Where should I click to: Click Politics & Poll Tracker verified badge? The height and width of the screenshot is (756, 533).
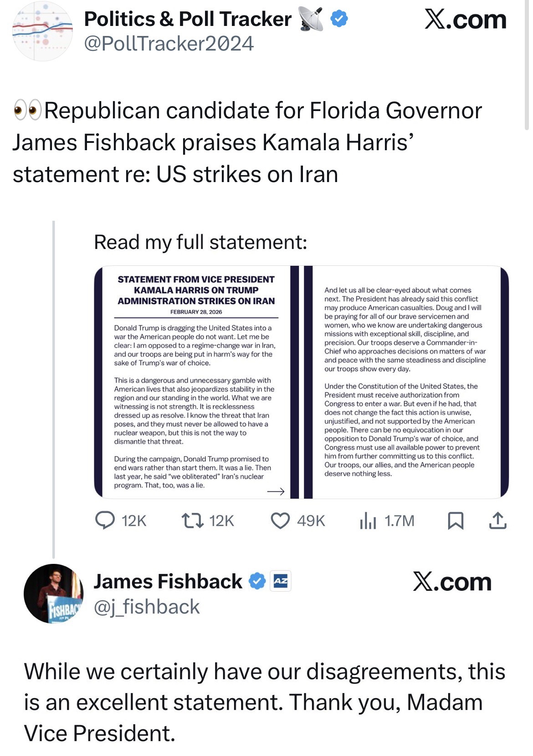click(x=338, y=19)
